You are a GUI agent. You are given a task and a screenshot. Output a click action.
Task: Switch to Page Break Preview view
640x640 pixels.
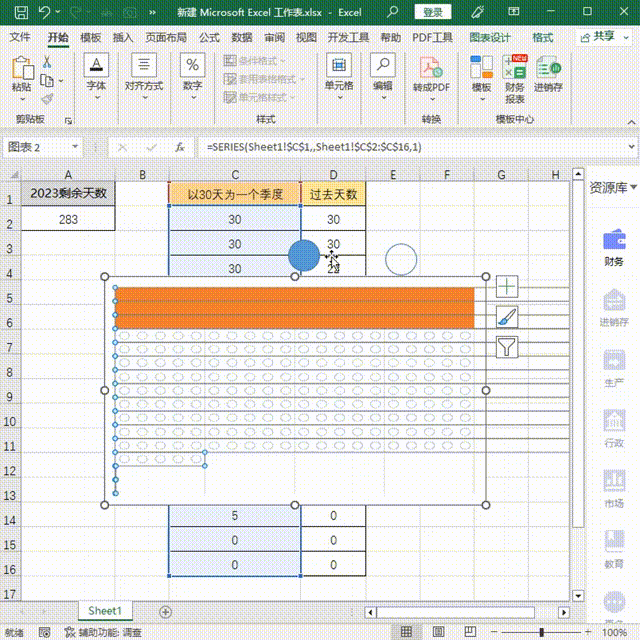pyautogui.click(x=470, y=632)
